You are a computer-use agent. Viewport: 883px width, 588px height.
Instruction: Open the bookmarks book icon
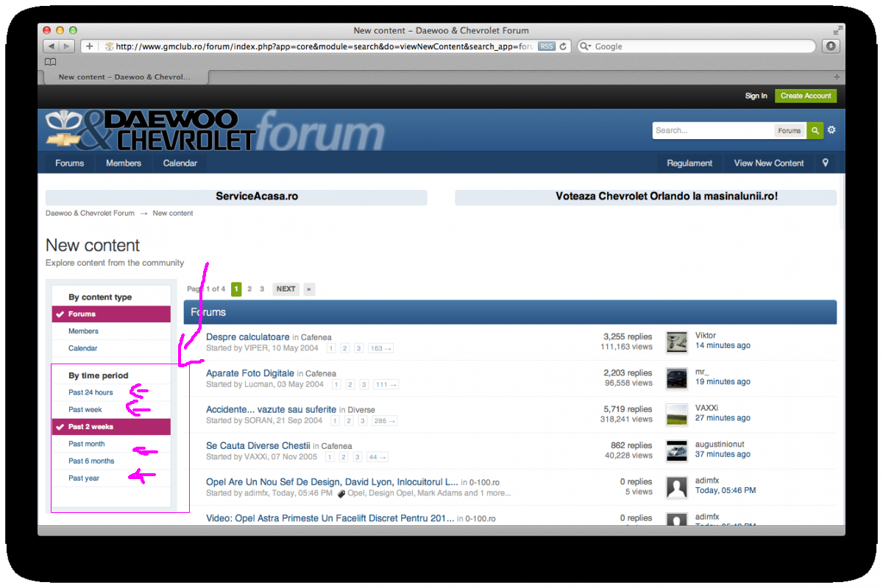click(51, 62)
